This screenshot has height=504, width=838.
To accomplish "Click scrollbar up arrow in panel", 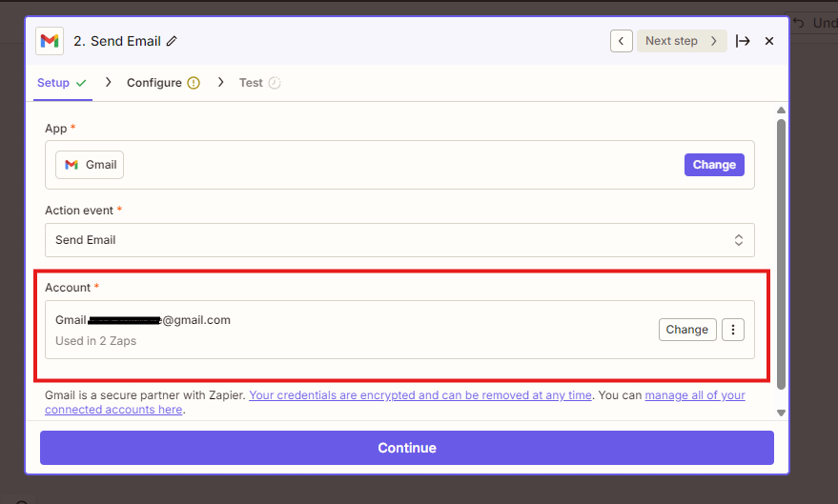I will tap(781, 110).
